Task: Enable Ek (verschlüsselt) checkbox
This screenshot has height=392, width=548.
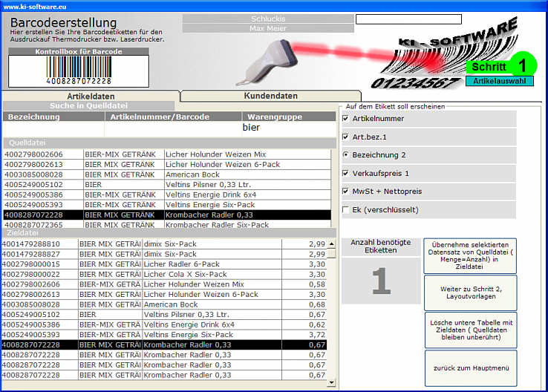Action: tap(345, 209)
